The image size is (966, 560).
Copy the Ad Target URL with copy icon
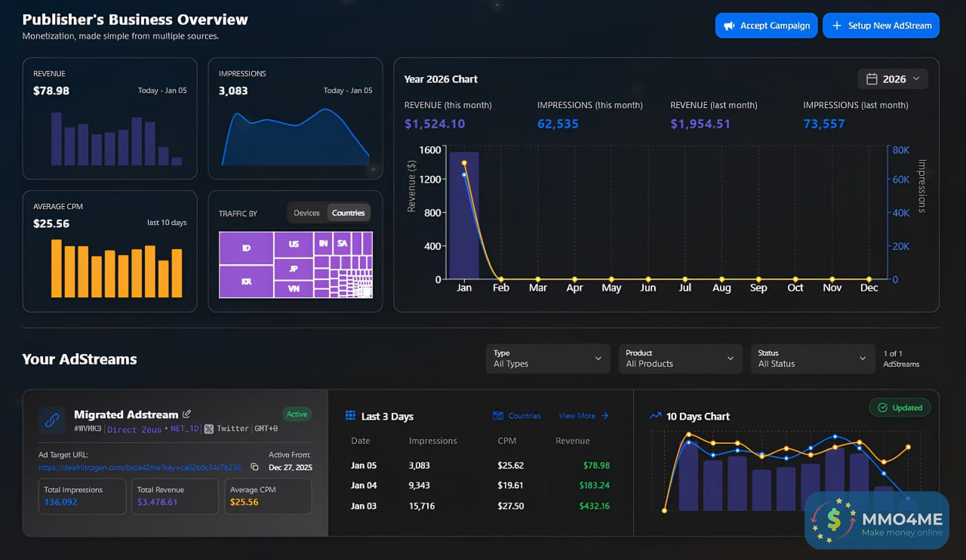254,467
